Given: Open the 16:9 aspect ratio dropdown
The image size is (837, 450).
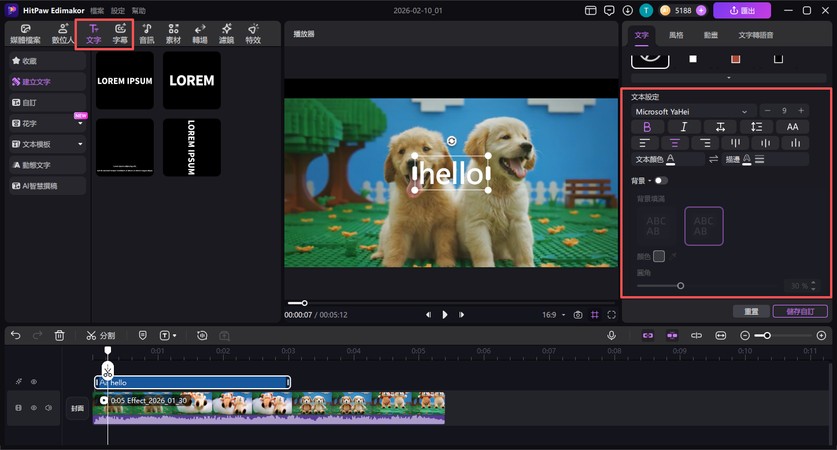Looking at the screenshot, I should pyautogui.click(x=553, y=315).
